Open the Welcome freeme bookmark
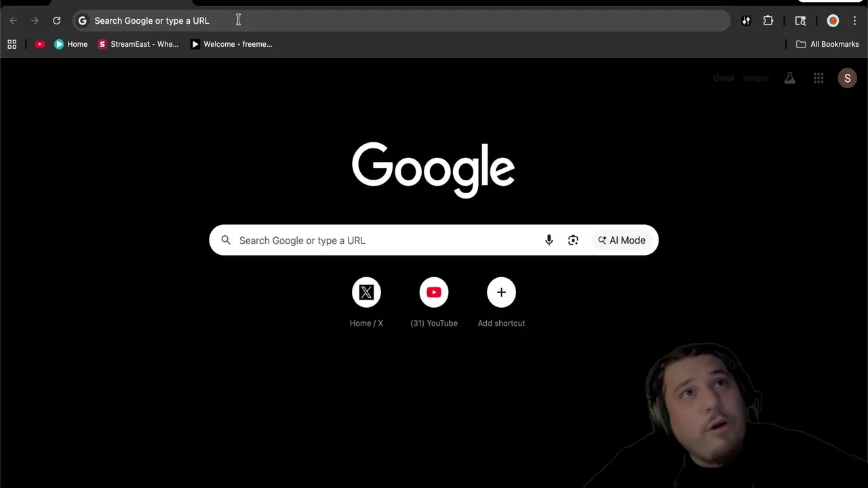The width and height of the screenshot is (868, 488). click(231, 44)
